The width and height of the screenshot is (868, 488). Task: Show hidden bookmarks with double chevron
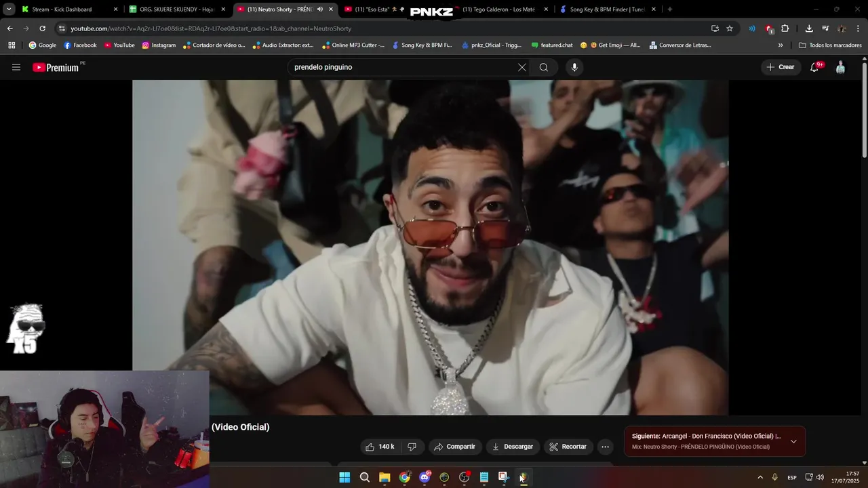coord(781,45)
